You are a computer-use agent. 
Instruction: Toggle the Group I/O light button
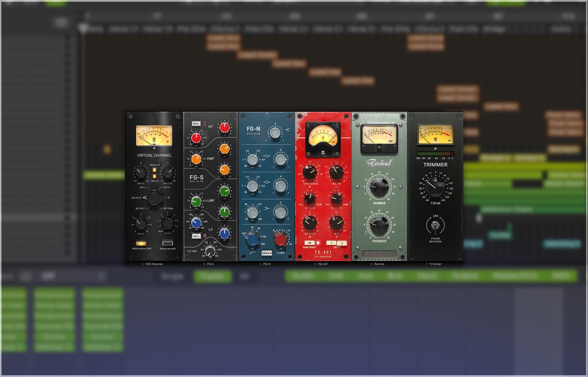[x=154, y=170]
